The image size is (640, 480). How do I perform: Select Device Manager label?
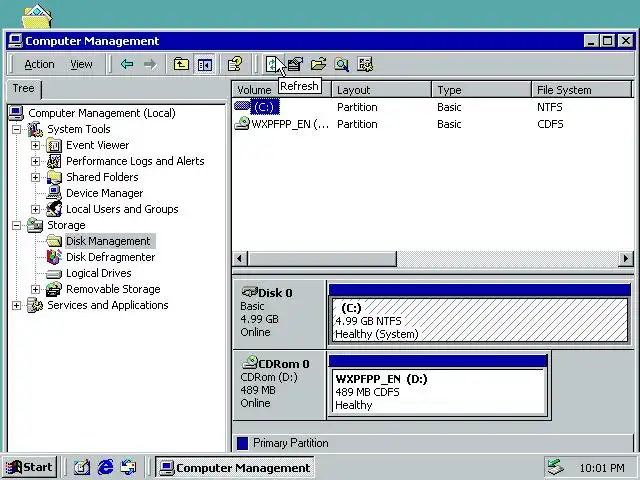pos(104,193)
